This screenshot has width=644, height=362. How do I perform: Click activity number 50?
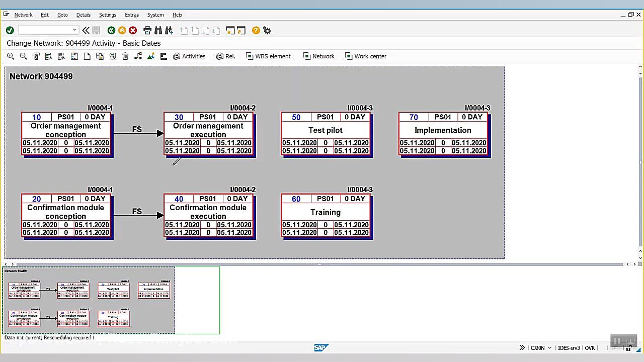click(x=296, y=117)
